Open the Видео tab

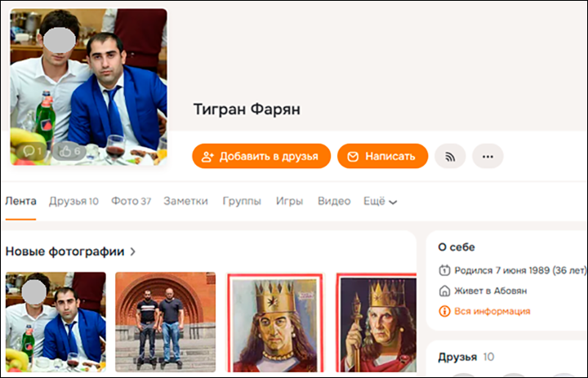tap(334, 202)
